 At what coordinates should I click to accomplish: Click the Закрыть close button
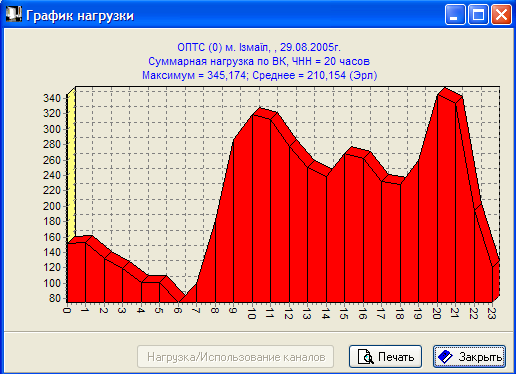[x=469, y=357]
